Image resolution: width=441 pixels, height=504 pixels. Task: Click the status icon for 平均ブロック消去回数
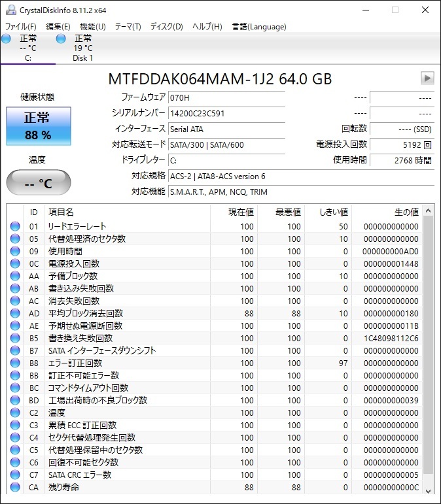15,313
